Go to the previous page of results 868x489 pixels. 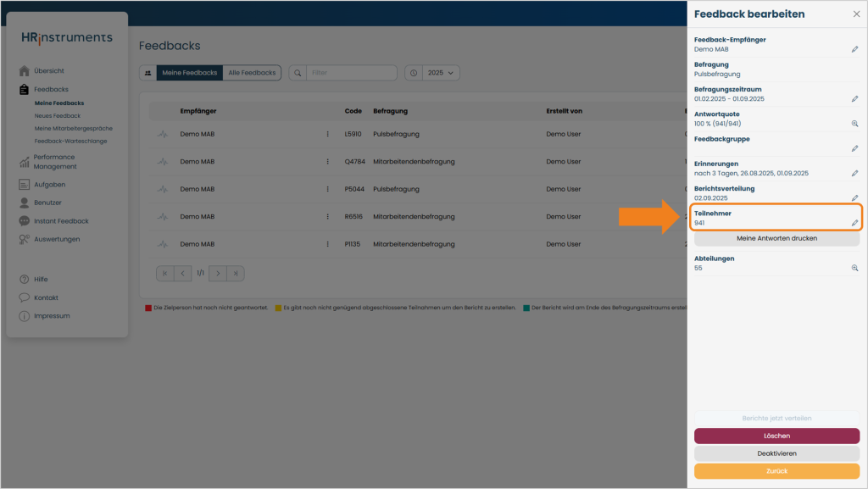(x=183, y=274)
